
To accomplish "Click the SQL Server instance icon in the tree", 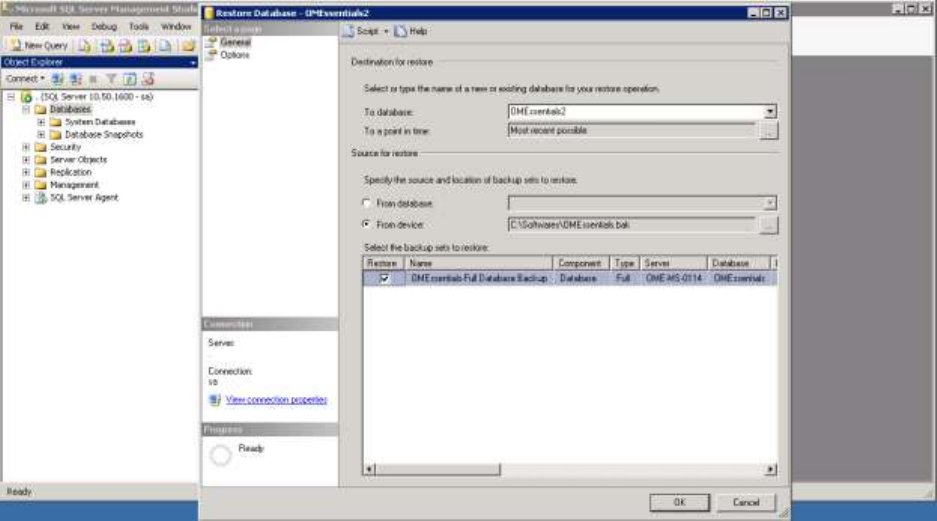I will [26, 97].
